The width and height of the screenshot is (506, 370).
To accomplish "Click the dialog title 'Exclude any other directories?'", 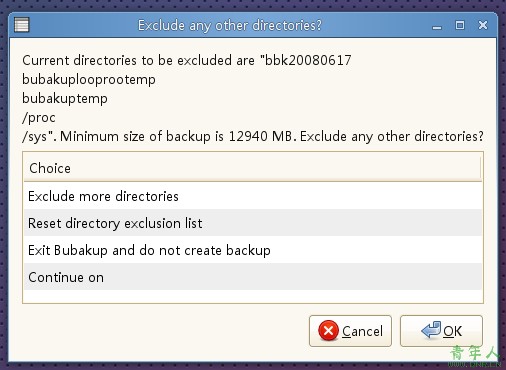I will pos(230,25).
